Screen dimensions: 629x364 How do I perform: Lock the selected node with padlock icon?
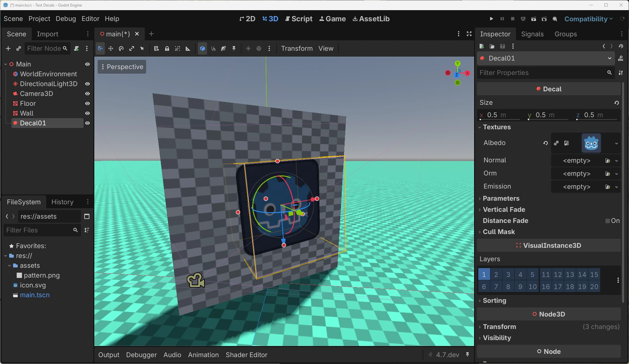[167, 48]
